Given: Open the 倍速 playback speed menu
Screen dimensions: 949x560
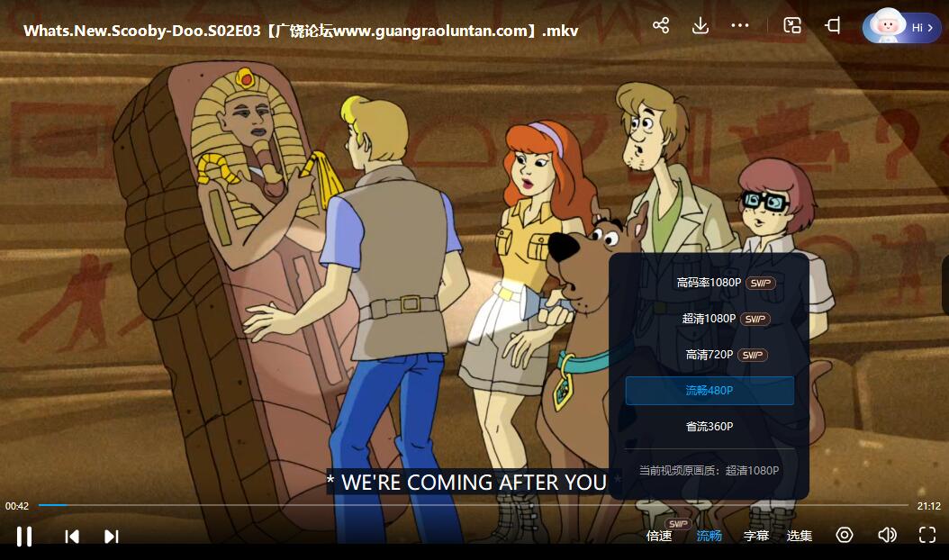Looking at the screenshot, I should (659, 536).
